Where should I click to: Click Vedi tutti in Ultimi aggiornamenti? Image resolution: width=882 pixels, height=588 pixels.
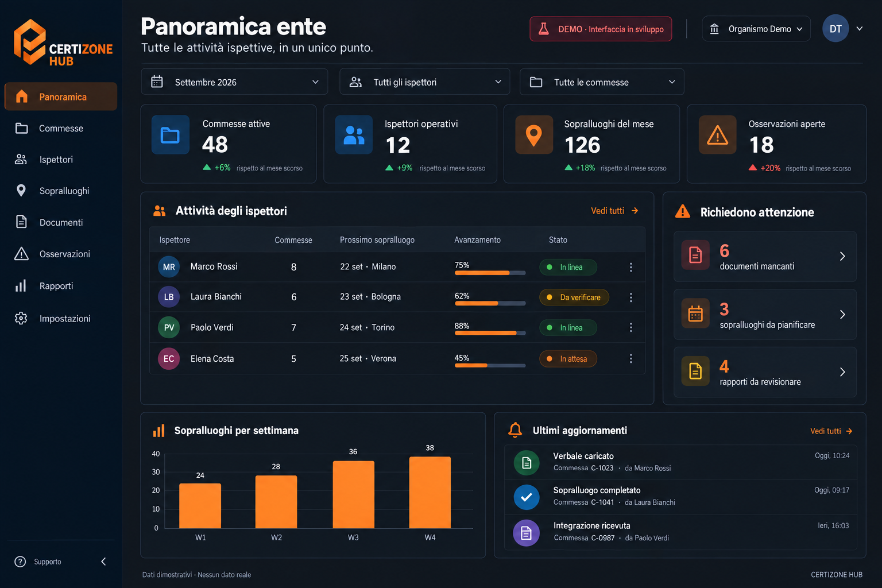(831, 431)
